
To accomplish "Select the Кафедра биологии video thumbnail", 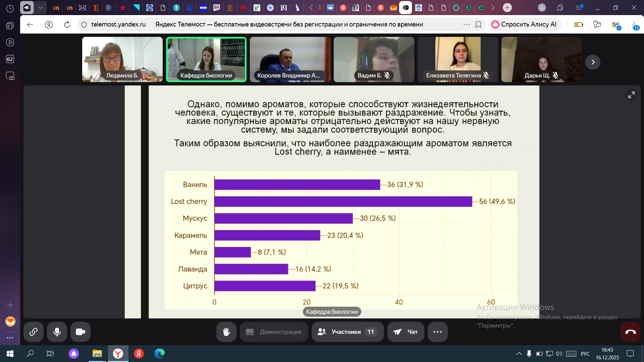I will click(206, 59).
